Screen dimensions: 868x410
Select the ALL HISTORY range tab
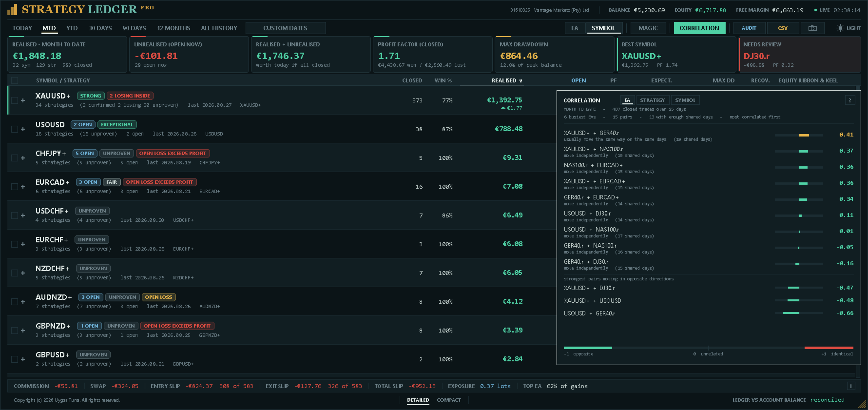pos(219,28)
